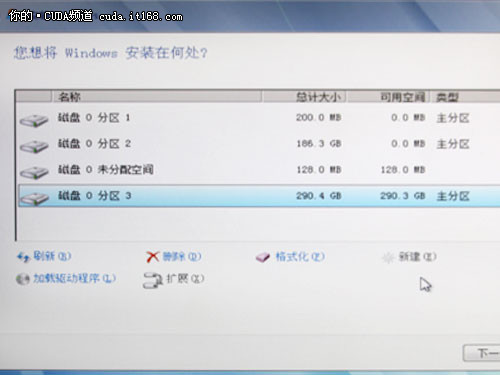Click the 下一步 next button

point(482,353)
